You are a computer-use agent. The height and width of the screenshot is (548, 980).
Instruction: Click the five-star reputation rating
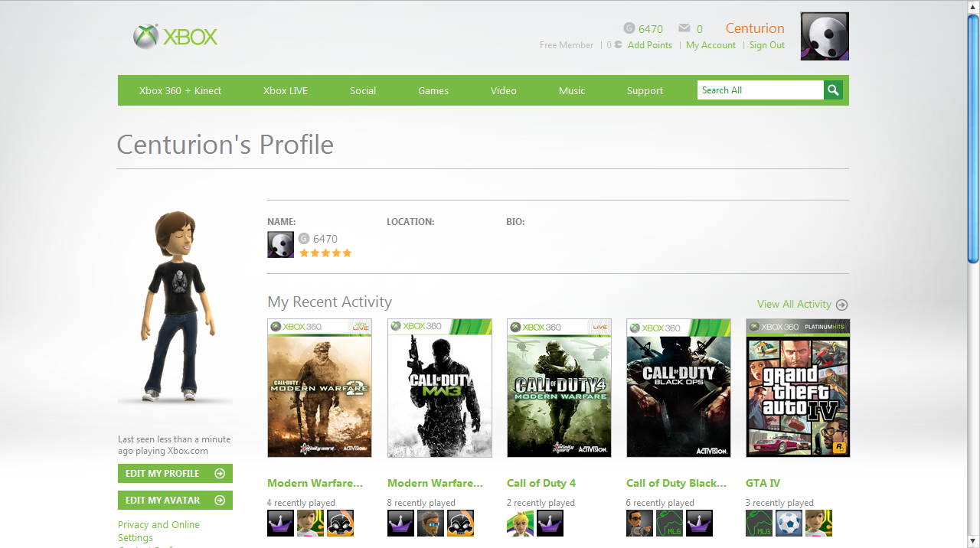325,253
